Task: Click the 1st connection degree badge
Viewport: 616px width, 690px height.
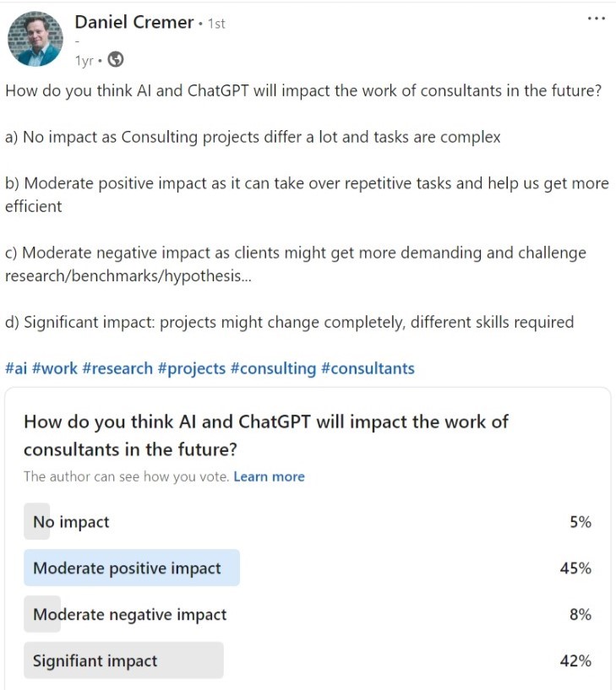Action: (x=216, y=24)
